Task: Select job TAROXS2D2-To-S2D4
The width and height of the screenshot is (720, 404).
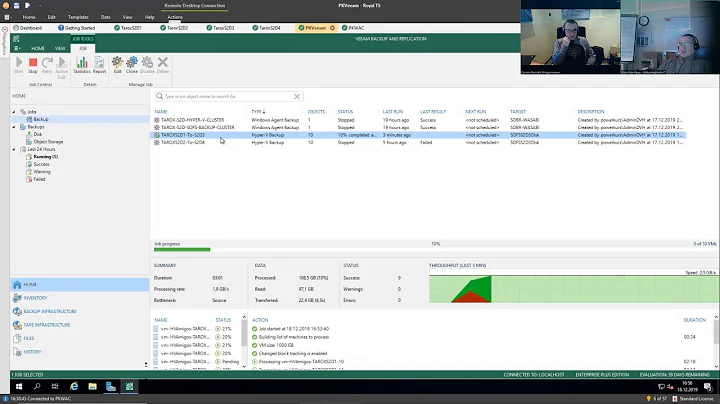Action: pos(418,142)
